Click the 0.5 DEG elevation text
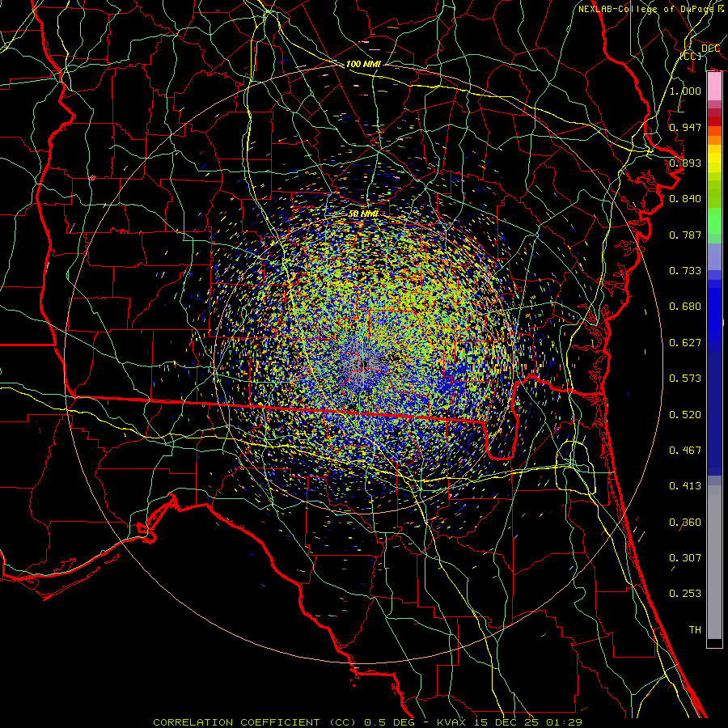 (x=391, y=722)
